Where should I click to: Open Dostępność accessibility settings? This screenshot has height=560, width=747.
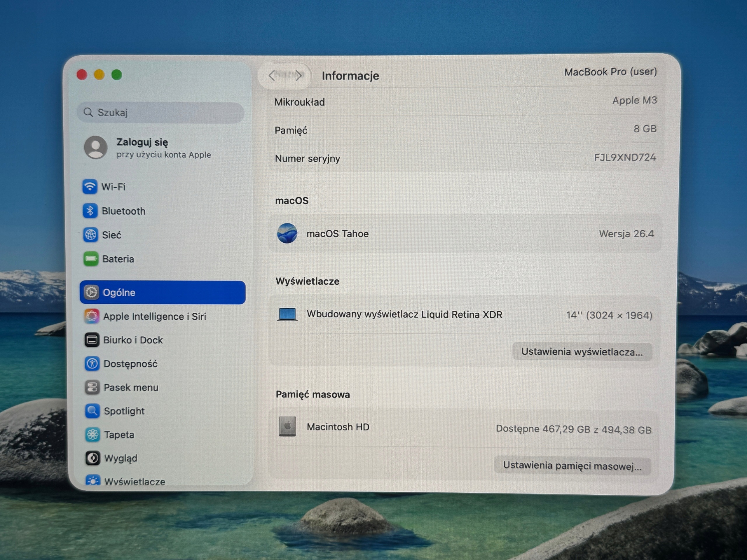pyautogui.click(x=121, y=363)
